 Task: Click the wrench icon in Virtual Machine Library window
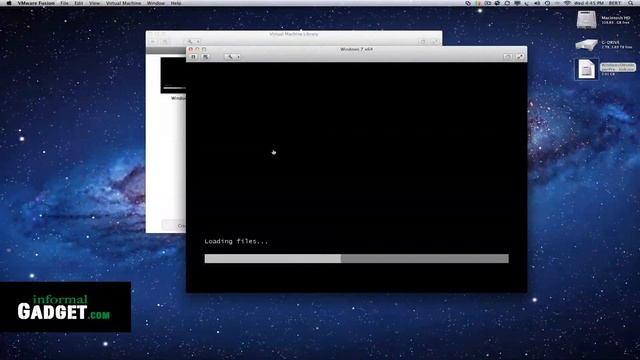190,42
